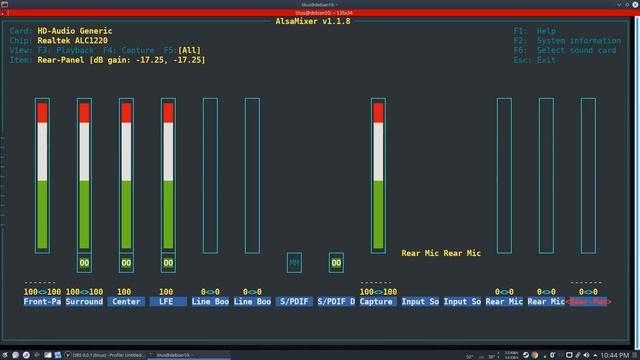Unmute the S/PDIF output marked MM
This screenshot has height=360, width=640.
pyautogui.click(x=294, y=263)
